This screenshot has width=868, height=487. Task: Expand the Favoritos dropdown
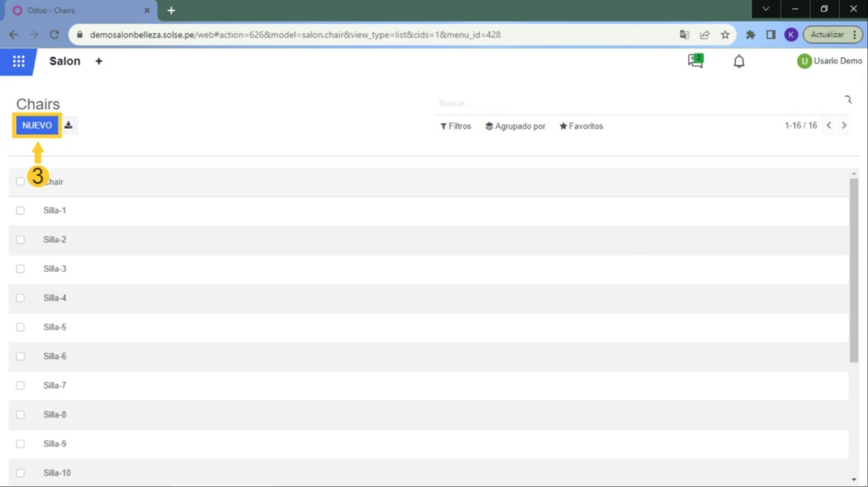click(581, 126)
